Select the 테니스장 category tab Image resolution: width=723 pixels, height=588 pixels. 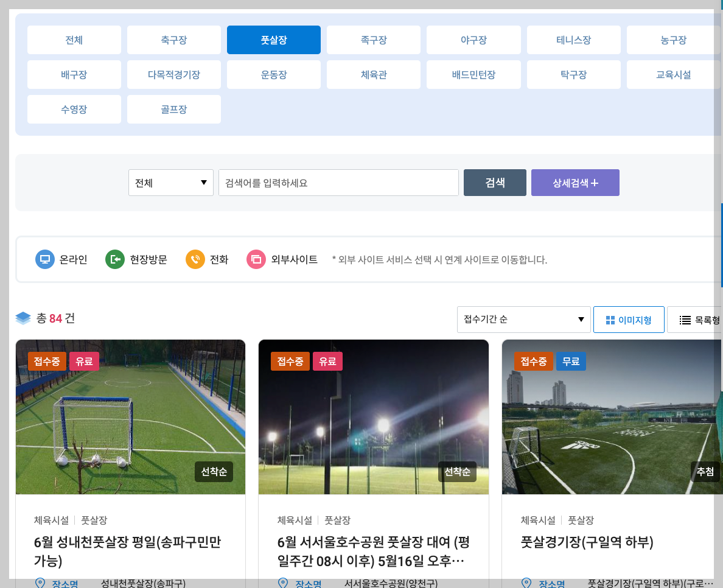click(574, 40)
